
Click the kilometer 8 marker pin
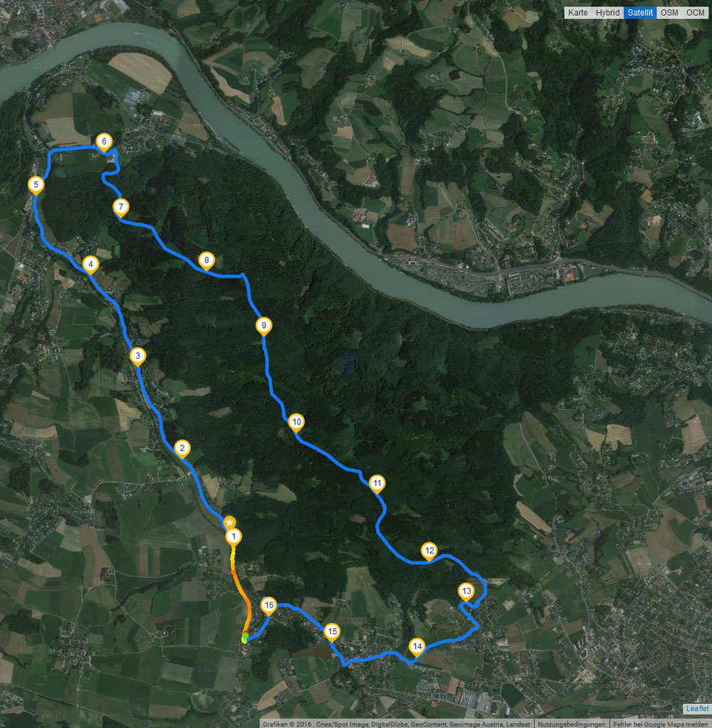[x=206, y=261]
